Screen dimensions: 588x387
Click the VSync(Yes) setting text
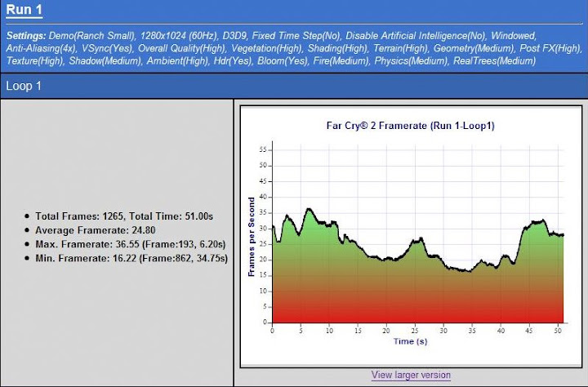(x=107, y=48)
